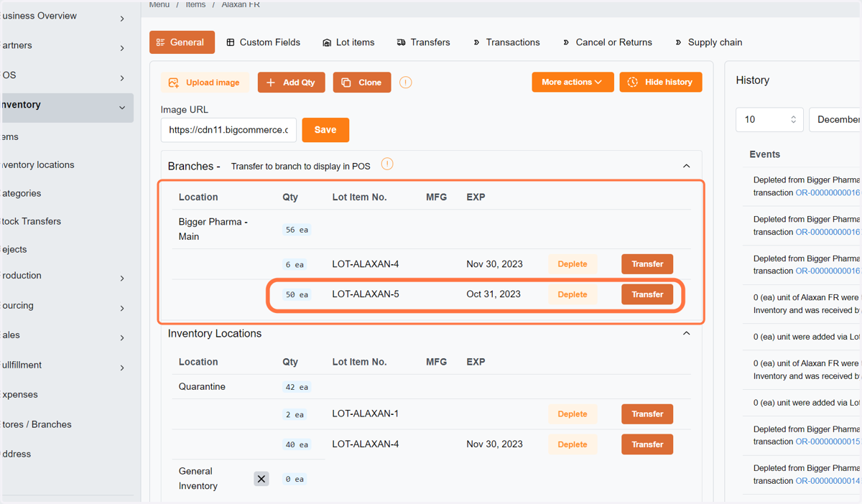This screenshot has width=862, height=504.
Task: Deplete LOT-ALAXAN-4 in Bigger Pharma branch
Action: 573,264
